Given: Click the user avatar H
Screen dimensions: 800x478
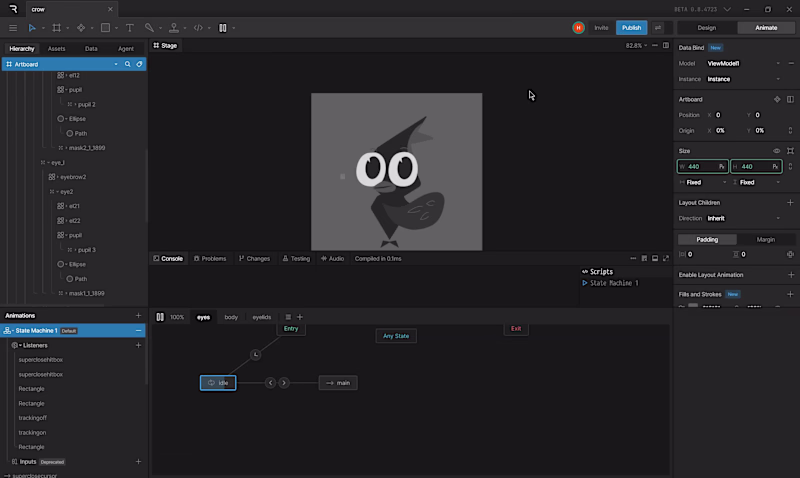Looking at the screenshot, I should point(578,28).
